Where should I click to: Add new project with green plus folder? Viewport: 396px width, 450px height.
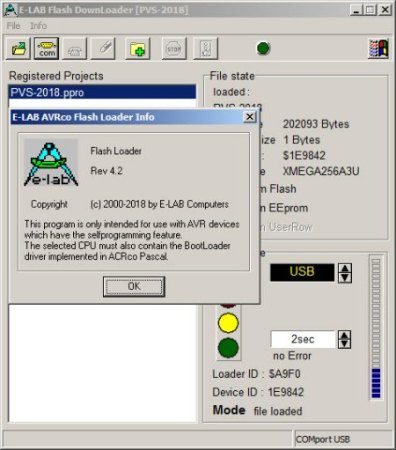tap(138, 49)
